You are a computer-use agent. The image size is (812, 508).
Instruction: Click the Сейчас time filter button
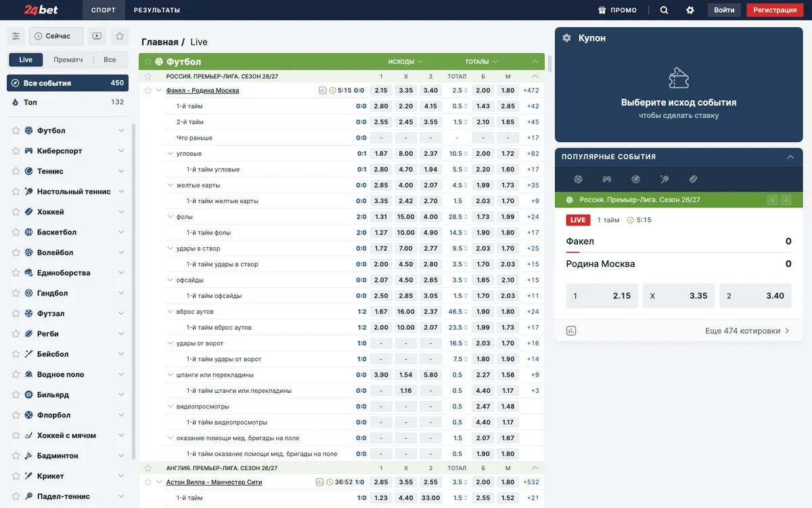tap(57, 36)
